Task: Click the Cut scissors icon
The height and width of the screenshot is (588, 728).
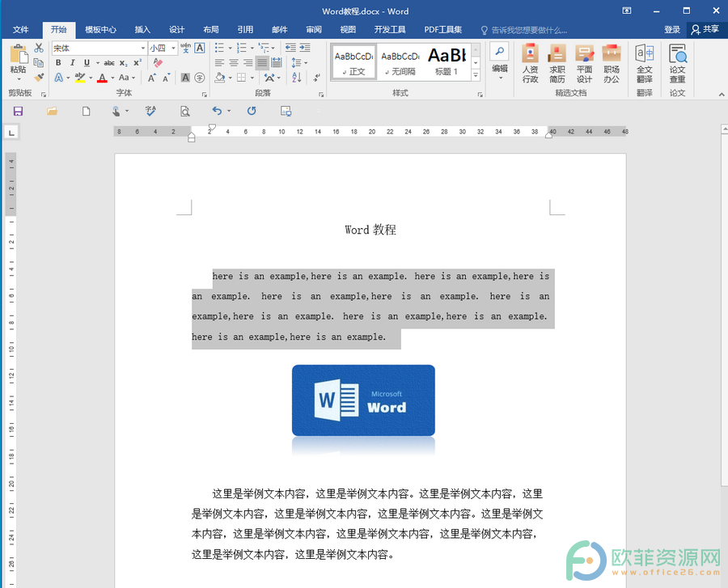Action: pyautogui.click(x=39, y=48)
